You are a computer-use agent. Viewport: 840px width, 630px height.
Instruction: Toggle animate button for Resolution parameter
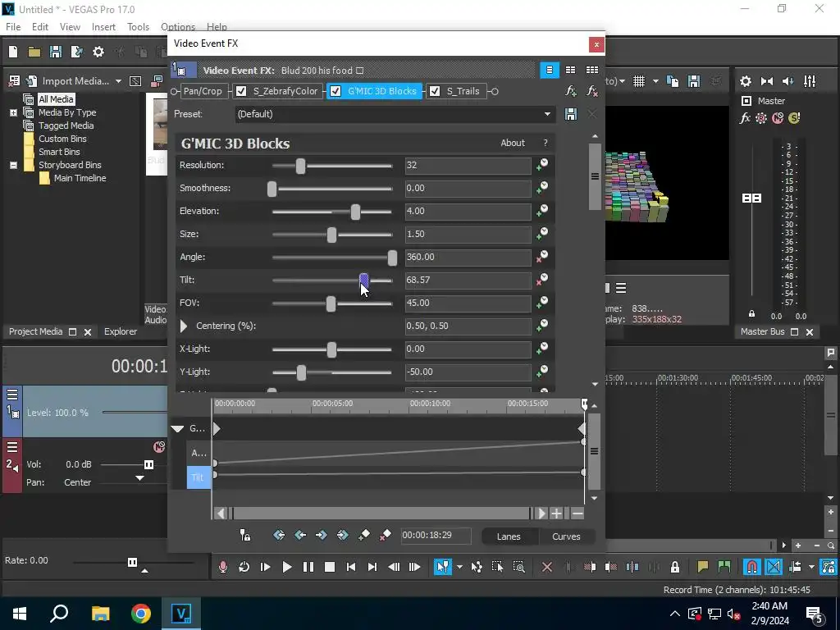click(542, 164)
